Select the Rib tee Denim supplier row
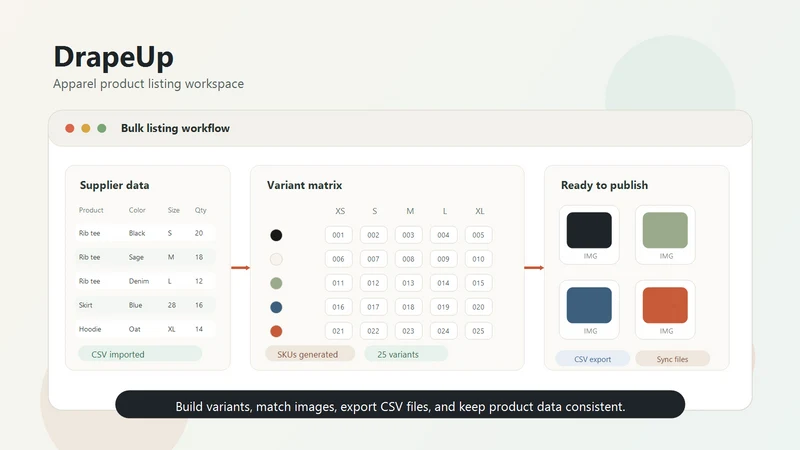Viewport: 800px width, 450px height. pyautogui.click(x=145, y=281)
